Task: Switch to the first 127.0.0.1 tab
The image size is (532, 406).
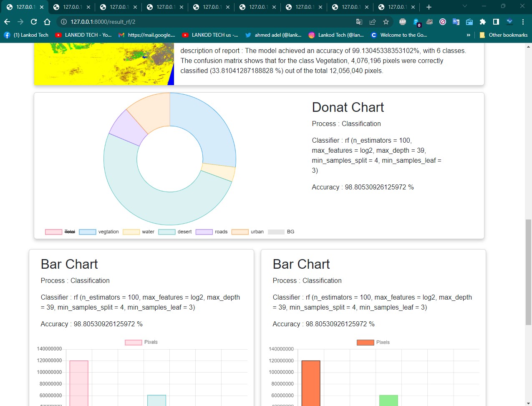Action: pos(25,7)
